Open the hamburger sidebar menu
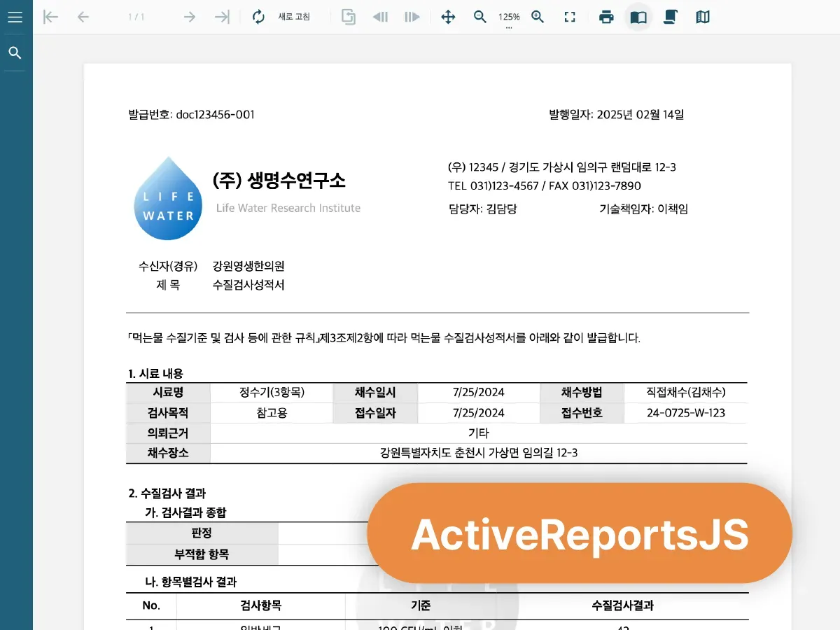 15,17
